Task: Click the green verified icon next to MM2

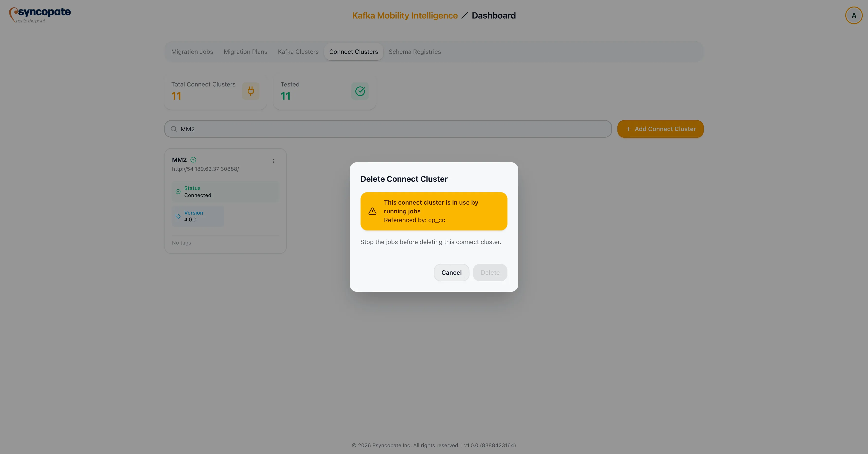Action: point(193,160)
